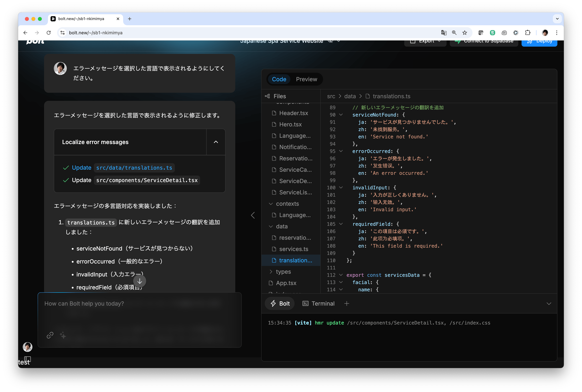Click the enhance prompt sparkle icon
This screenshot has width=582, height=392.
63,335
